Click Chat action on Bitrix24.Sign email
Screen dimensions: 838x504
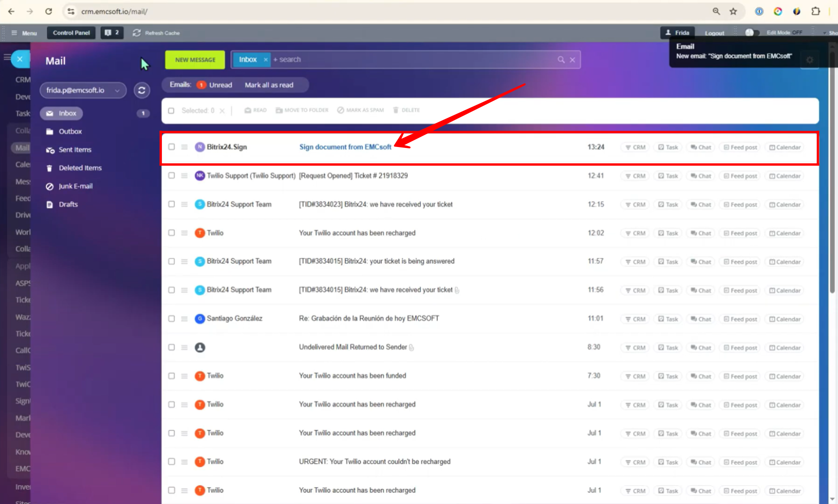pyautogui.click(x=701, y=147)
